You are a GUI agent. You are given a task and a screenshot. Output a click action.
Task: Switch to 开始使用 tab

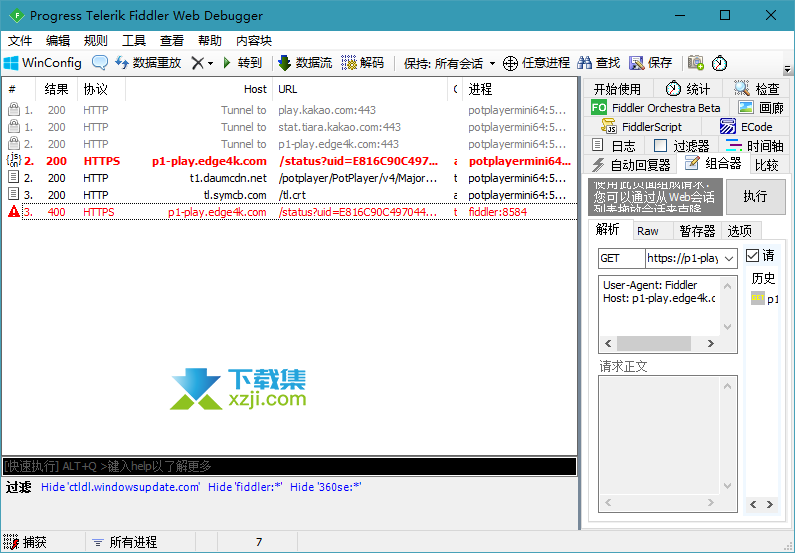[617, 89]
